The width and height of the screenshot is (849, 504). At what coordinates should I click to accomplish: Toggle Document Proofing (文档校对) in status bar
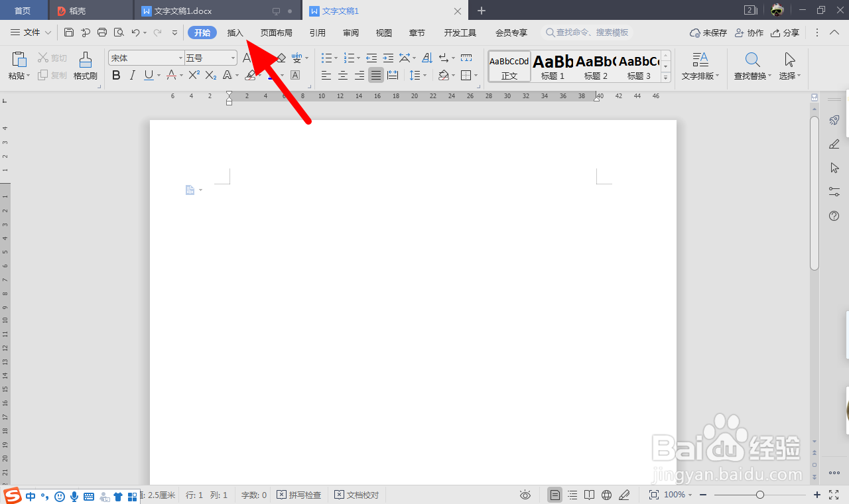coord(357,495)
